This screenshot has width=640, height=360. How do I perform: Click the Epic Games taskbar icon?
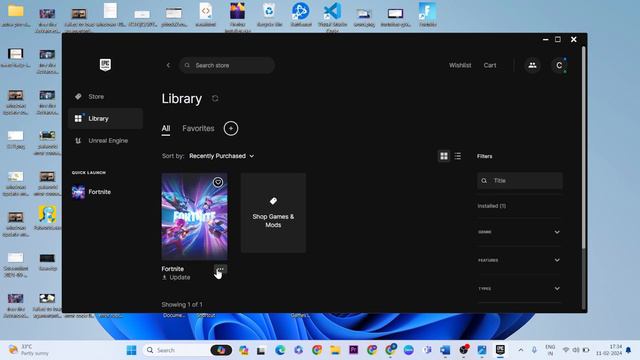click(x=500, y=350)
